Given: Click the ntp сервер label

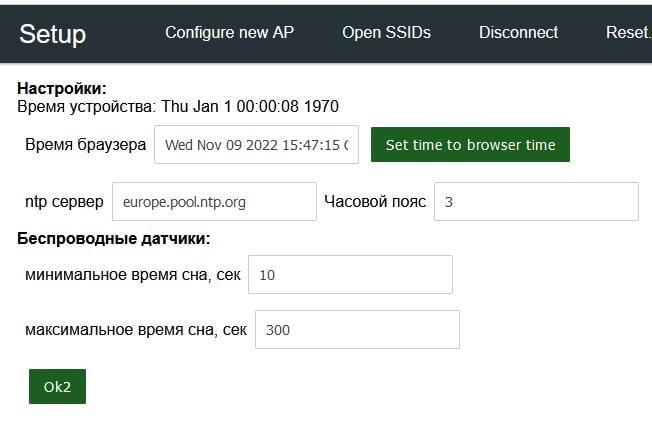Looking at the screenshot, I should click(64, 201).
